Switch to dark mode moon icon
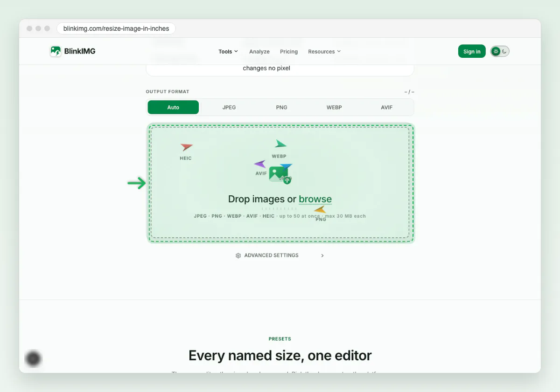Viewport: 560px width, 392px height. click(x=504, y=51)
